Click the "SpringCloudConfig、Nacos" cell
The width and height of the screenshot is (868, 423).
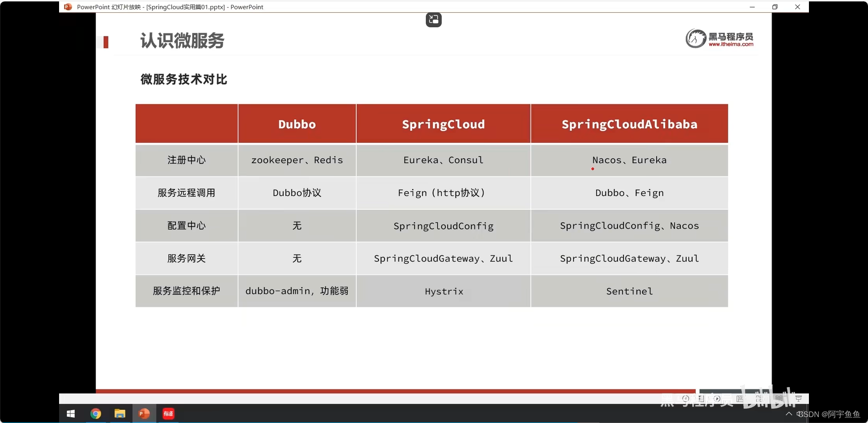pos(629,226)
